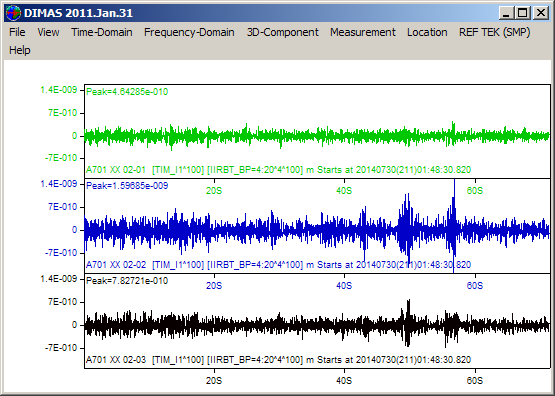This screenshot has height=396, width=555.
Task: Open the View menu
Action: pyautogui.click(x=48, y=32)
